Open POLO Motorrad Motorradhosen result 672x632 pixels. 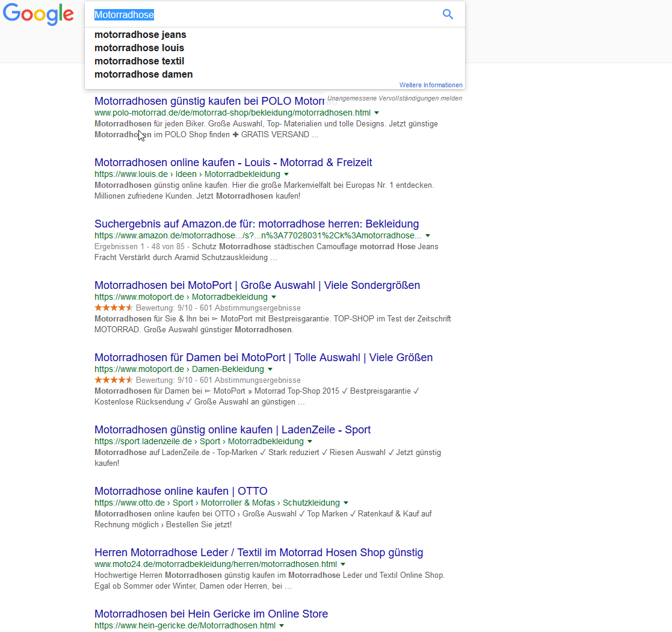[209, 101]
